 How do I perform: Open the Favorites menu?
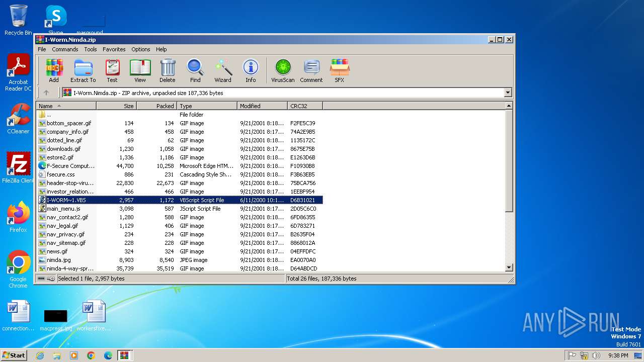tap(114, 49)
